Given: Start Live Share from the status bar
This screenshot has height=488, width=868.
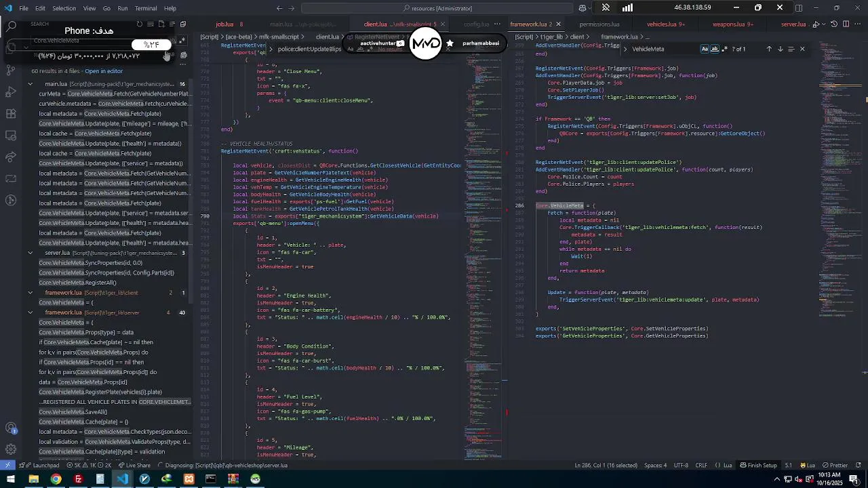Looking at the screenshot, I should [x=134, y=466].
